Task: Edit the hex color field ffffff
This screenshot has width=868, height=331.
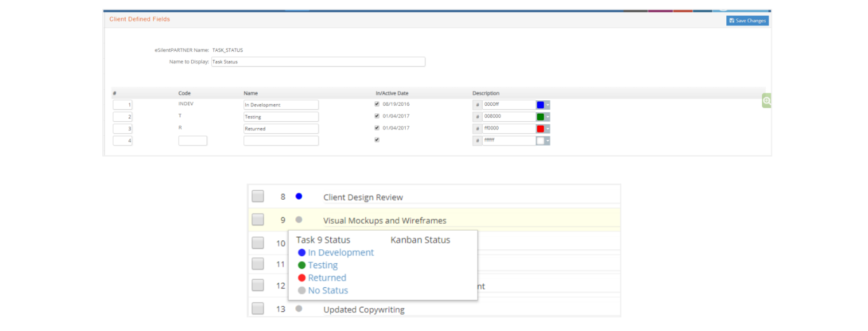Action: 508,141
